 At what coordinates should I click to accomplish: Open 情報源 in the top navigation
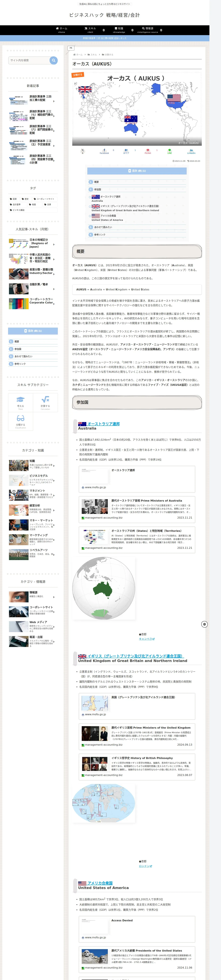[148, 30]
